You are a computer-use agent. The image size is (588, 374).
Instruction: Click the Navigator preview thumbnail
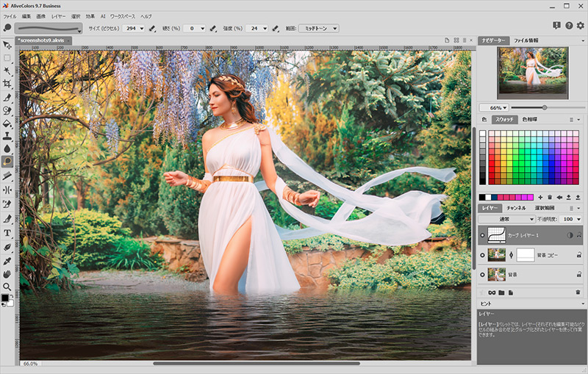tap(532, 73)
